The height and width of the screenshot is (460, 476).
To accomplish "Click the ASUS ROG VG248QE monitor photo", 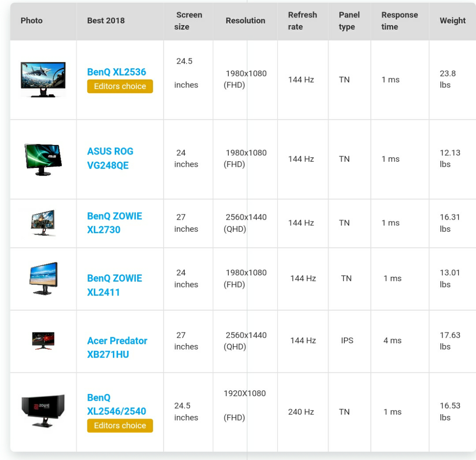I will coord(43,159).
